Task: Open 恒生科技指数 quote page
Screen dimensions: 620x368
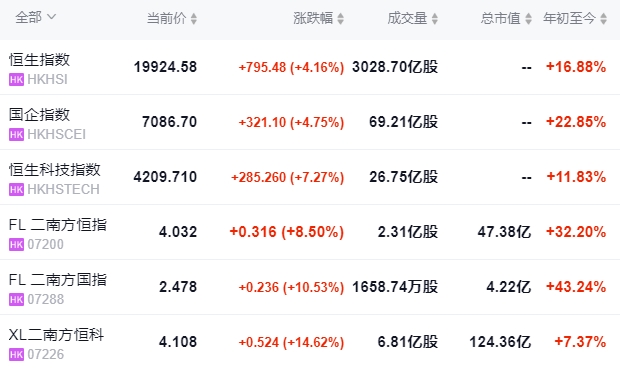Action: (x=55, y=170)
